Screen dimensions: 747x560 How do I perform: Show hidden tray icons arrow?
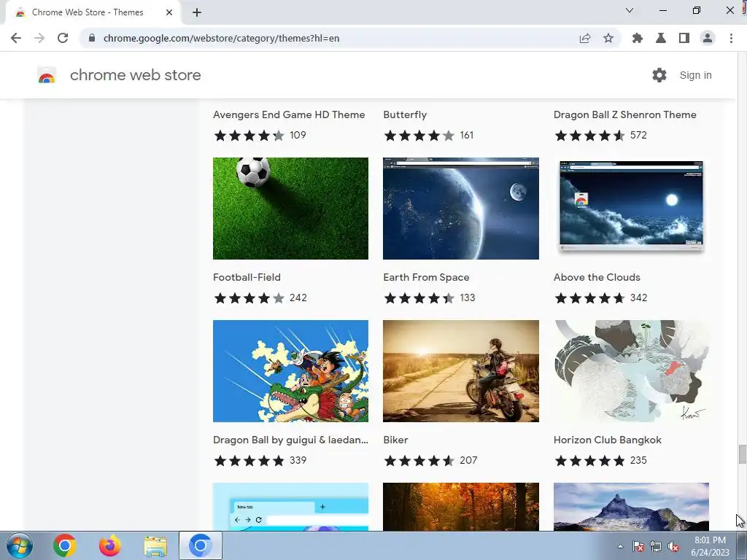point(620,546)
